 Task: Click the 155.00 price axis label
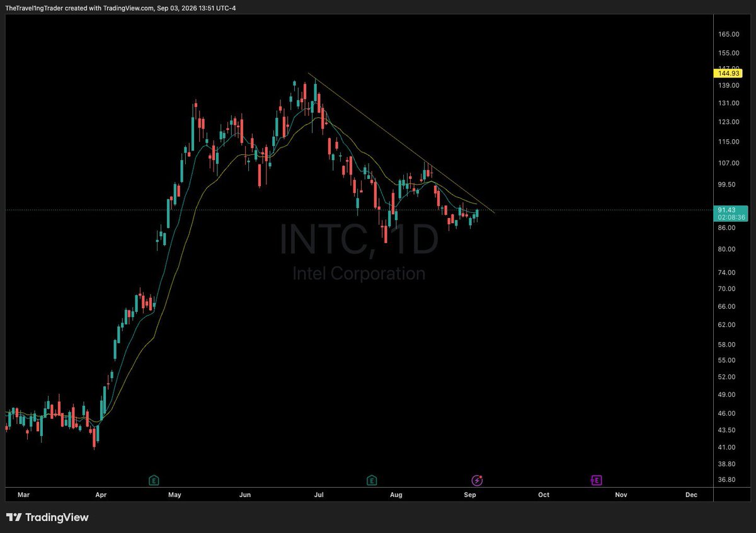(x=728, y=54)
